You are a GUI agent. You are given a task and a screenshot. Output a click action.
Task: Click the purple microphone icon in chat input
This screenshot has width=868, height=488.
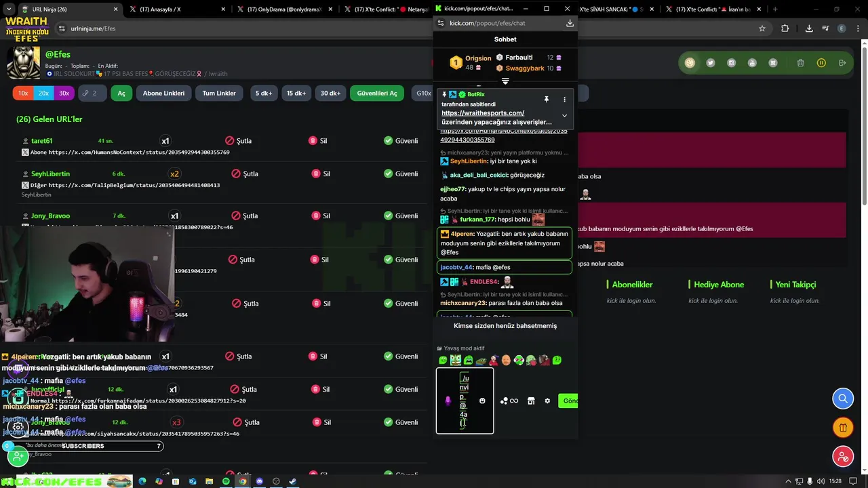[x=448, y=401]
